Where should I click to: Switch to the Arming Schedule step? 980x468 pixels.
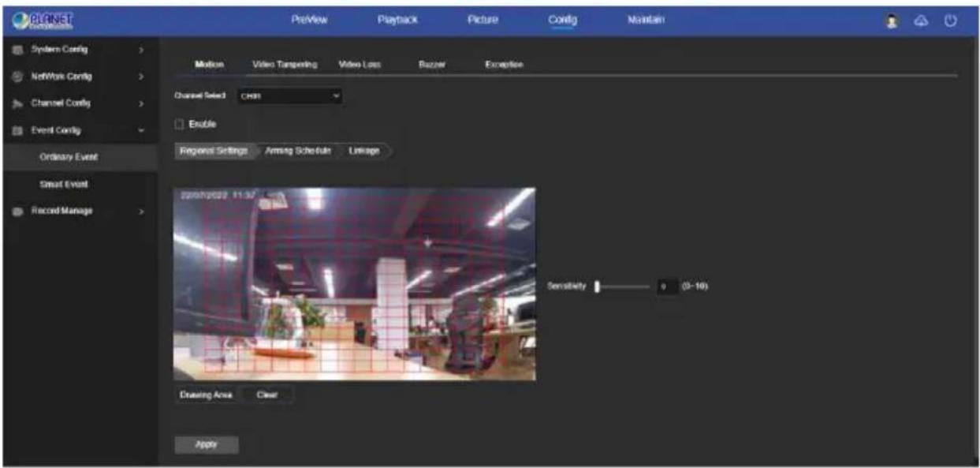pyautogui.click(x=298, y=151)
